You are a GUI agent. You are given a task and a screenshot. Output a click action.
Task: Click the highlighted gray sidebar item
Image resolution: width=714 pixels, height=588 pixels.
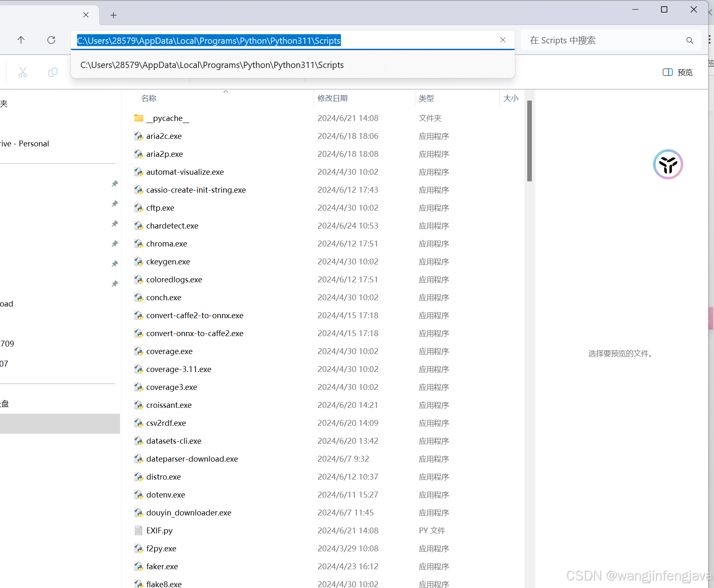coord(60,424)
